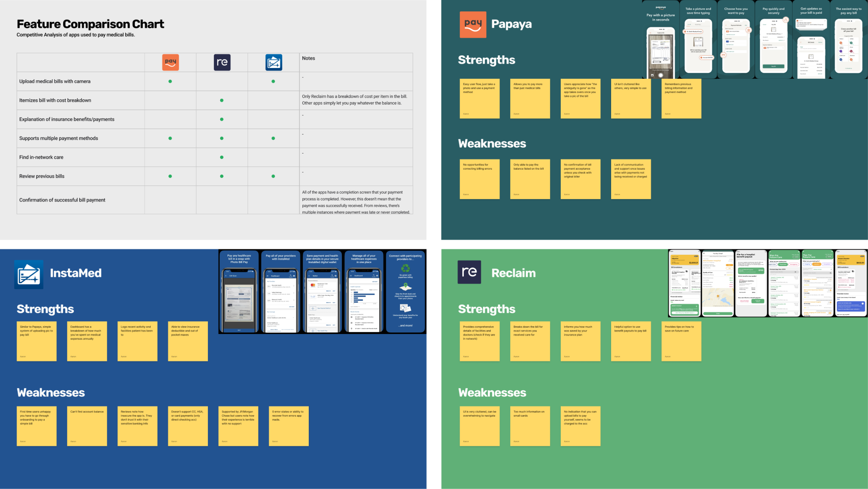The image size is (868, 489).
Task: Select the Papaya 'Choose how you want to pay' screenshot
Action: [736, 40]
